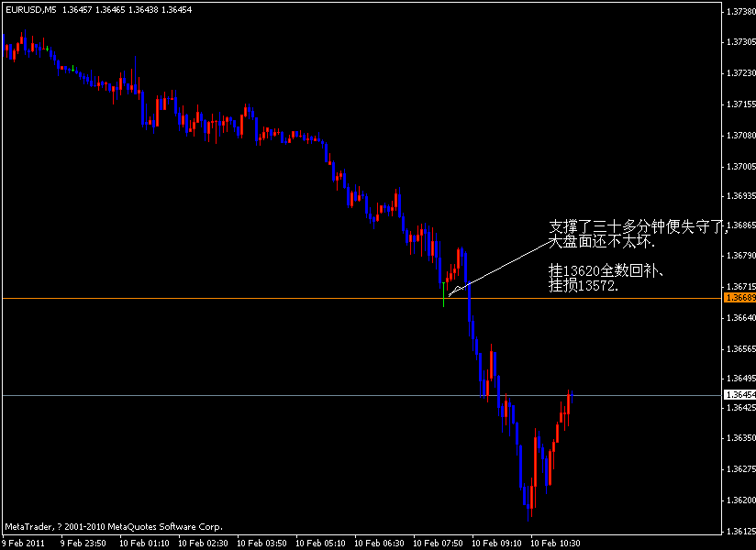This screenshot has width=756, height=550.
Task: Click the 9 Feb 23:50 time axis label
Action: [x=83, y=544]
